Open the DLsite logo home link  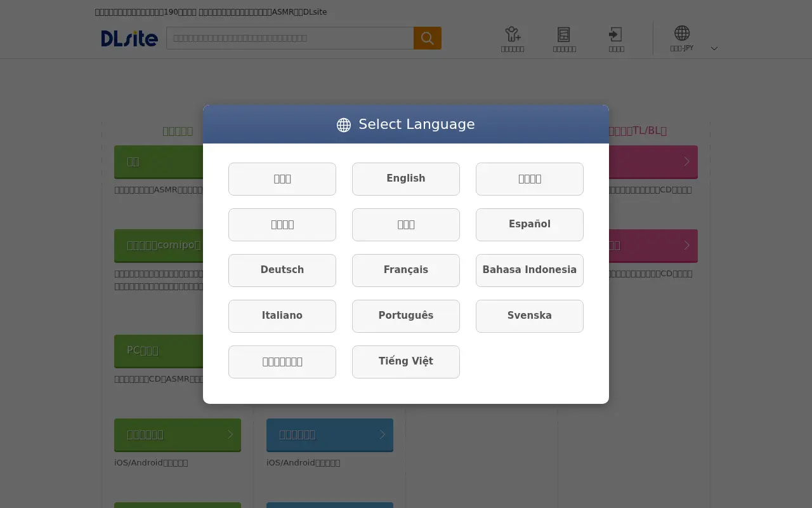129,38
